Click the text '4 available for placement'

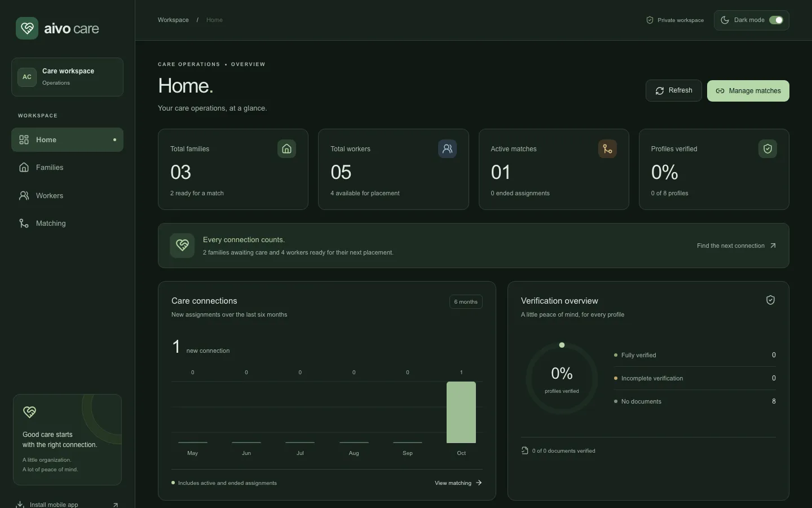tap(365, 193)
